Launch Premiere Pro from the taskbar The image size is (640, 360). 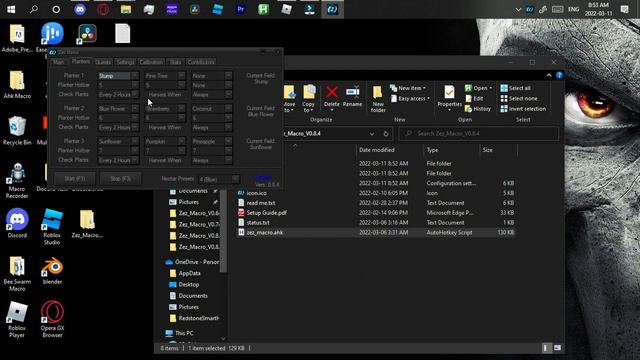tap(241, 9)
